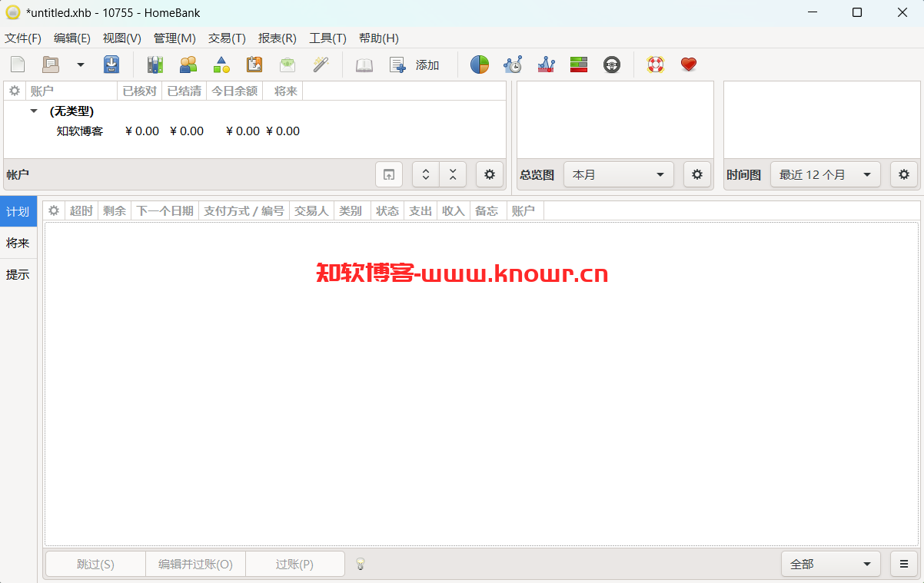Switch to the 提示 tab

pos(18,274)
